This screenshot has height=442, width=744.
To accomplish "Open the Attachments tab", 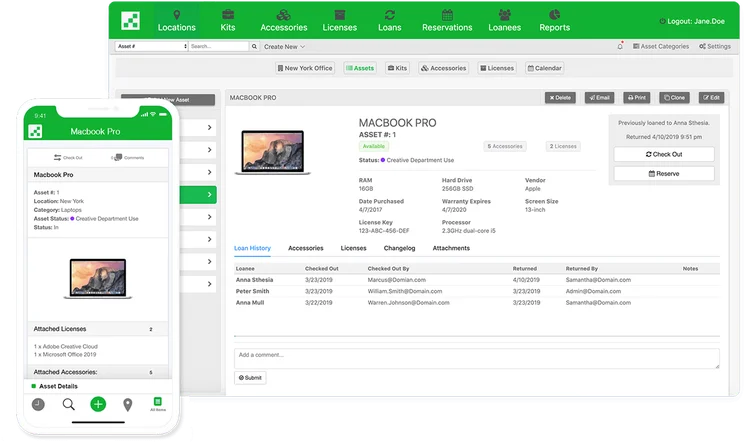I will (x=451, y=248).
